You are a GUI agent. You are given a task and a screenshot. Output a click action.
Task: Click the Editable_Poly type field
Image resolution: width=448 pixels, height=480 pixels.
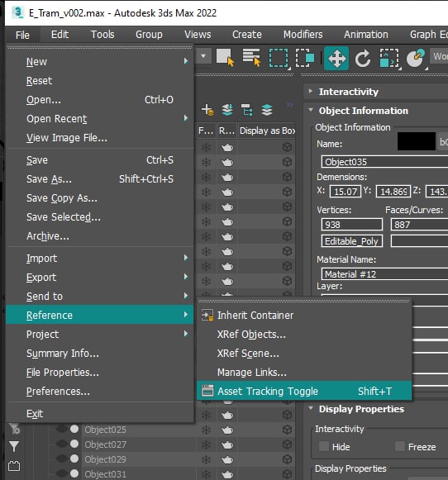click(352, 241)
